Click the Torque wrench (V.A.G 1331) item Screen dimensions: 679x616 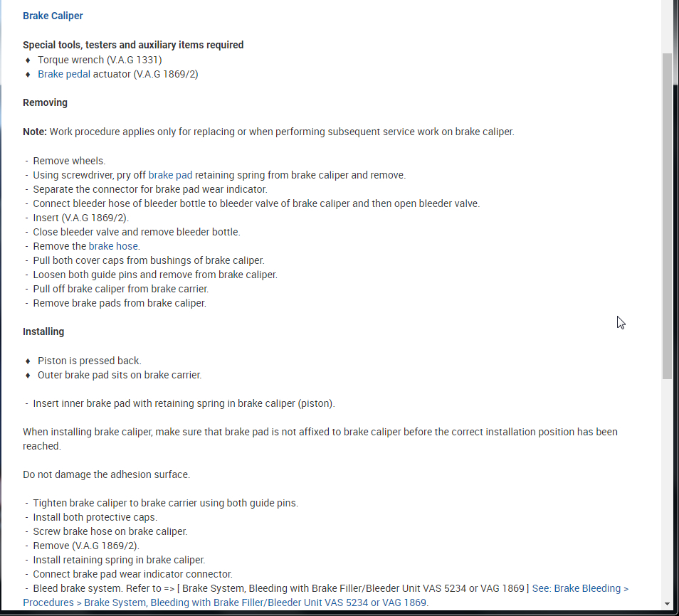[100, 60]
